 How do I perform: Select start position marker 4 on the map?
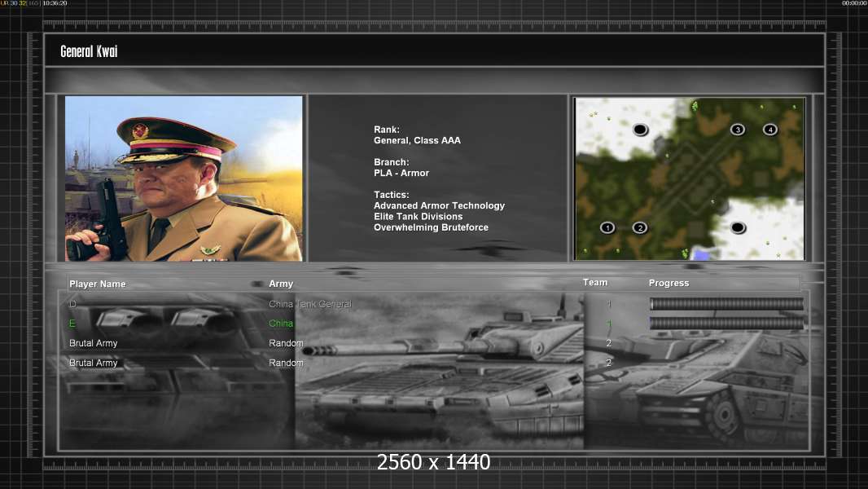point(770,130)
